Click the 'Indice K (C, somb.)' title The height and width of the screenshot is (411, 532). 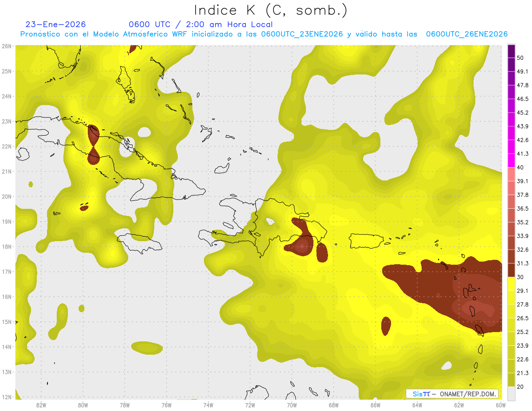[x=270, y=10]
